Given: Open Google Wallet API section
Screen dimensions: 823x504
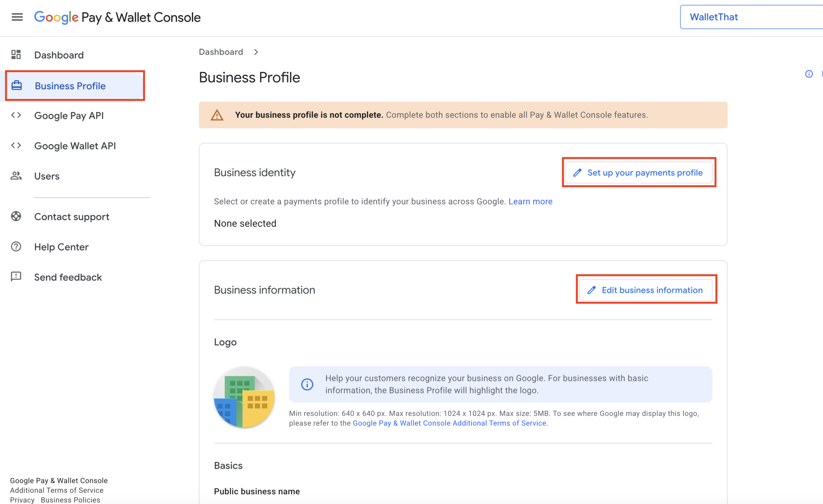Looking at the screenshot, I should point(75,146).
